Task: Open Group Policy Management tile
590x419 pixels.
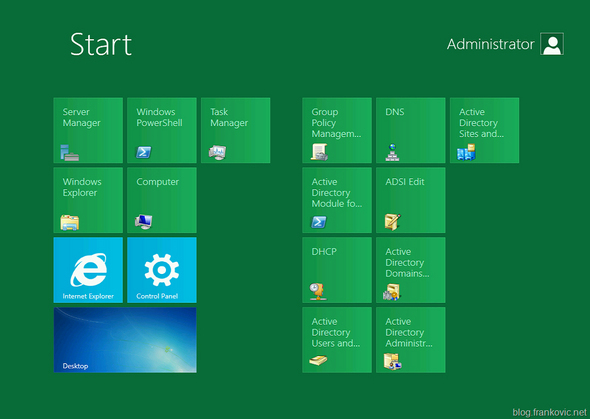Action: pyautogui.click(x=337, y=130)
